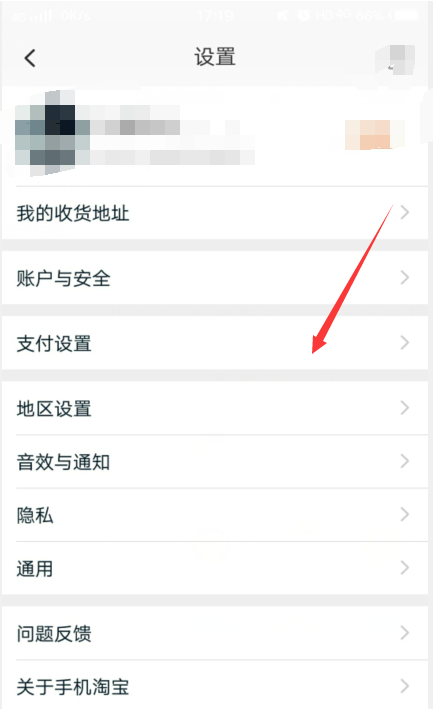This screenshot has width=433, height=709.
Task: Expand chevron next to 我的收货地址
Action: coord(405,212)
